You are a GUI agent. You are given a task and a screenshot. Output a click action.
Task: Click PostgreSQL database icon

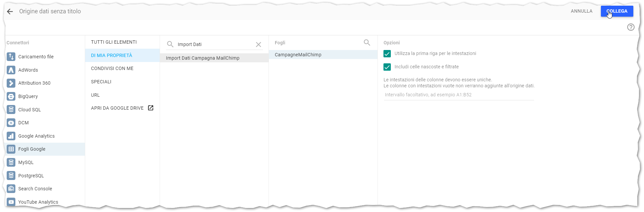(11, 176)
